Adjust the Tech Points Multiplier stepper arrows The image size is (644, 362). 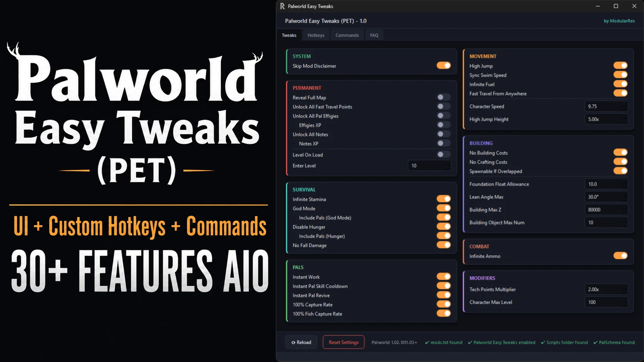pos(624,289)
